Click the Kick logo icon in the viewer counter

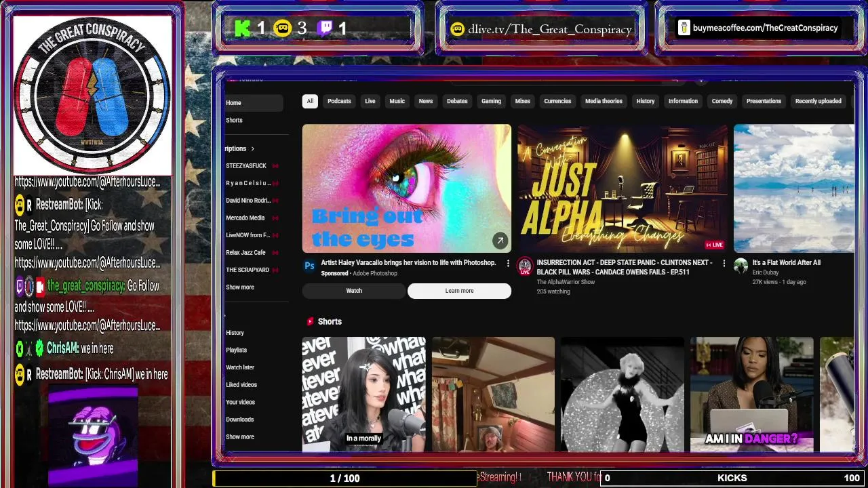(x=242, y=28)
